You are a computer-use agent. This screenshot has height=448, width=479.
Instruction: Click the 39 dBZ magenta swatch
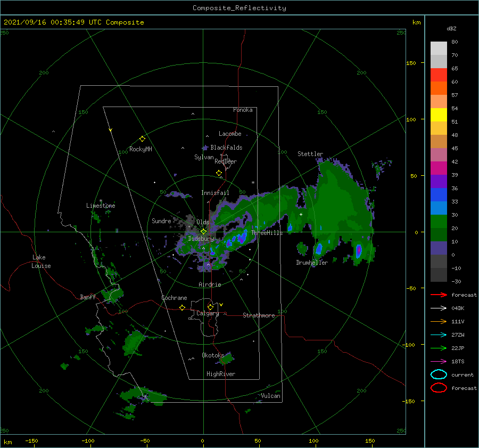tap(439, 168)
